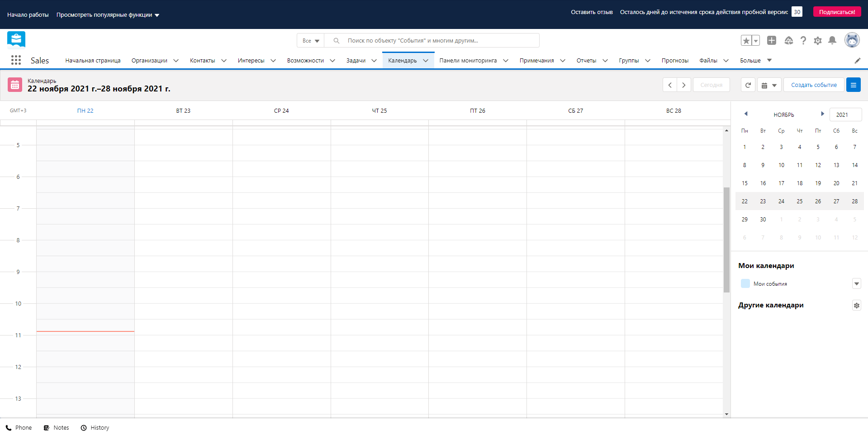868x436 pixels.
Task: Click the search magnifier icon
Action: 336,41
